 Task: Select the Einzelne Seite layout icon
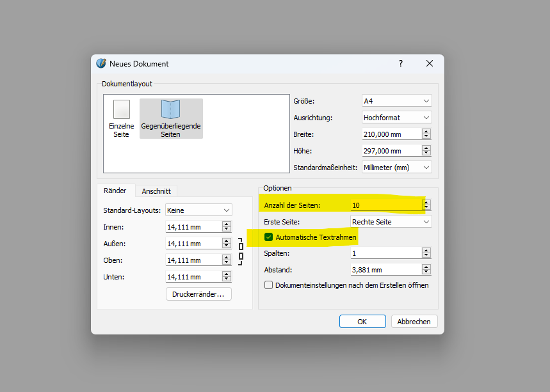pyautogui.click(x=122, y=118)
